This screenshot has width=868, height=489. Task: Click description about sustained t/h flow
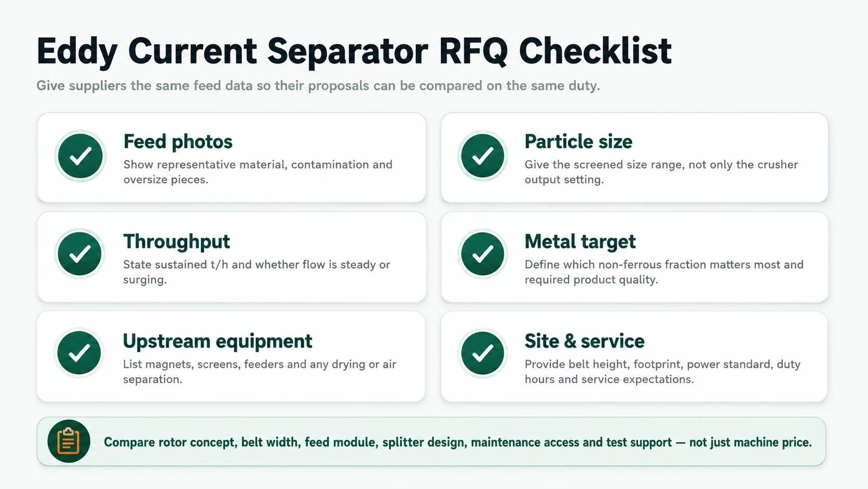point(256,272)
